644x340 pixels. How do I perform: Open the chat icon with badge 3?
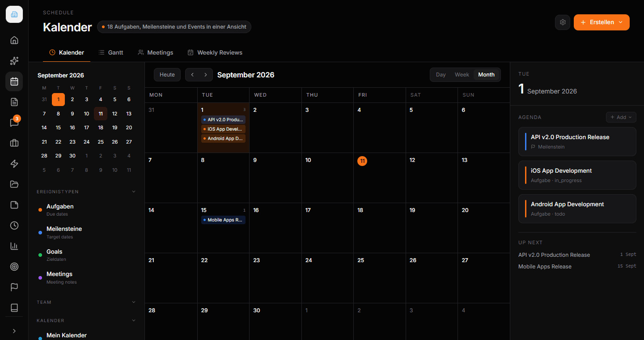point(14,123)
